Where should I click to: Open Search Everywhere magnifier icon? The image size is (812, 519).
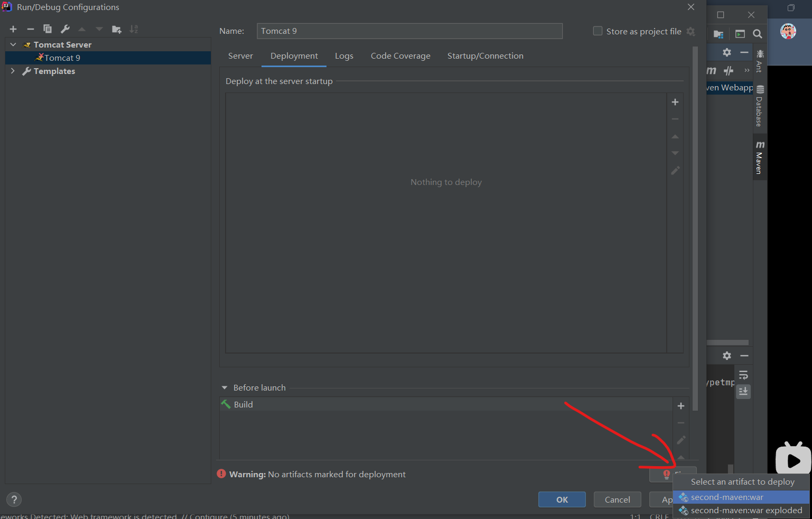pos(758,34)
